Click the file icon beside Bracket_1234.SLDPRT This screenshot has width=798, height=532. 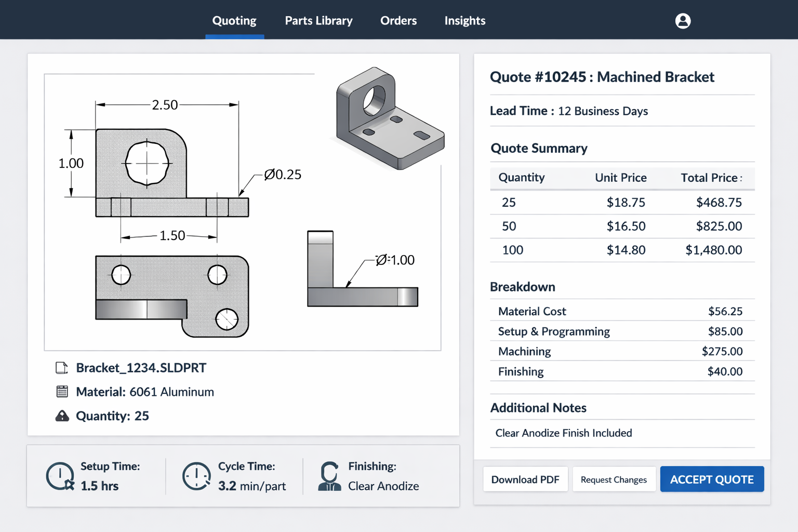tap(62, 368)
